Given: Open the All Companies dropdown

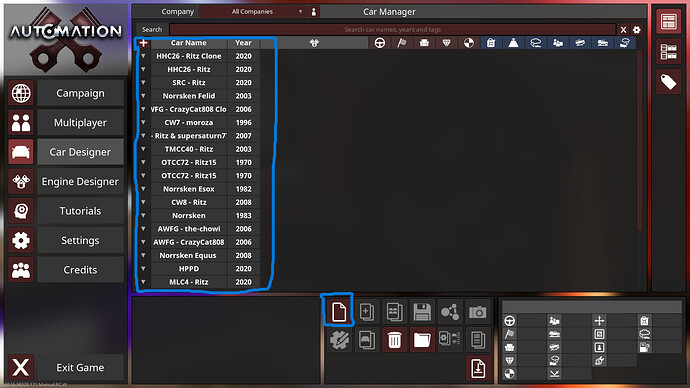Looking at the screenshot, I should pos(252,12).
